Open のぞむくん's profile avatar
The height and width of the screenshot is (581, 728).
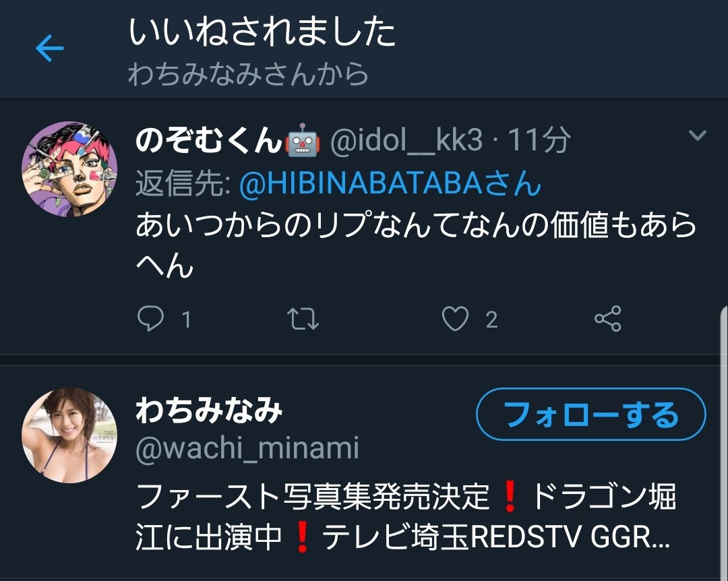pos(69,169)
